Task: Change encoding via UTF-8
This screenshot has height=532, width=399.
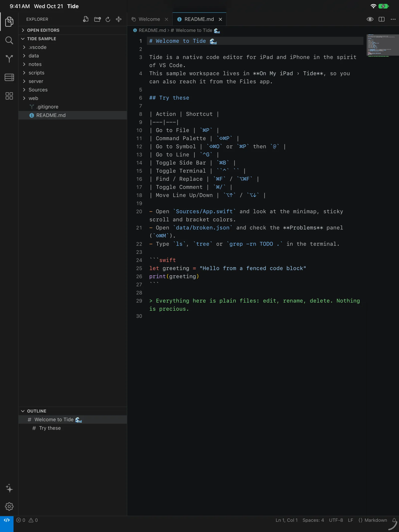Action: coord(336,520)
